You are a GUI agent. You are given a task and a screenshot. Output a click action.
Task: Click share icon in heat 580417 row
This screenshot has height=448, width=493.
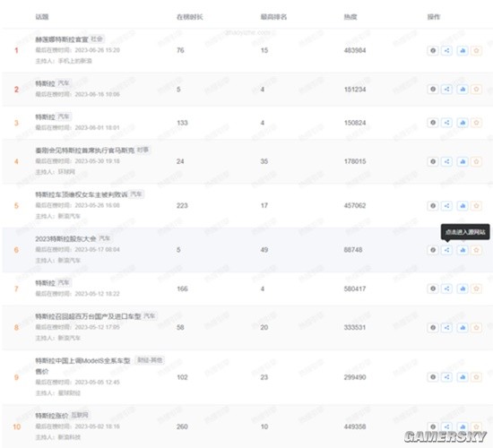click(x=446, y=289)
